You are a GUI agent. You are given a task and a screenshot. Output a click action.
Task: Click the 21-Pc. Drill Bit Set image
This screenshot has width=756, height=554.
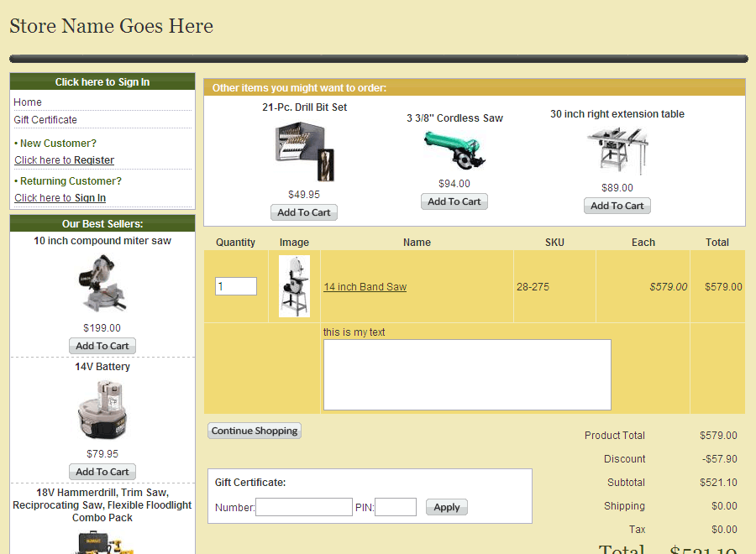pos(304,152)
